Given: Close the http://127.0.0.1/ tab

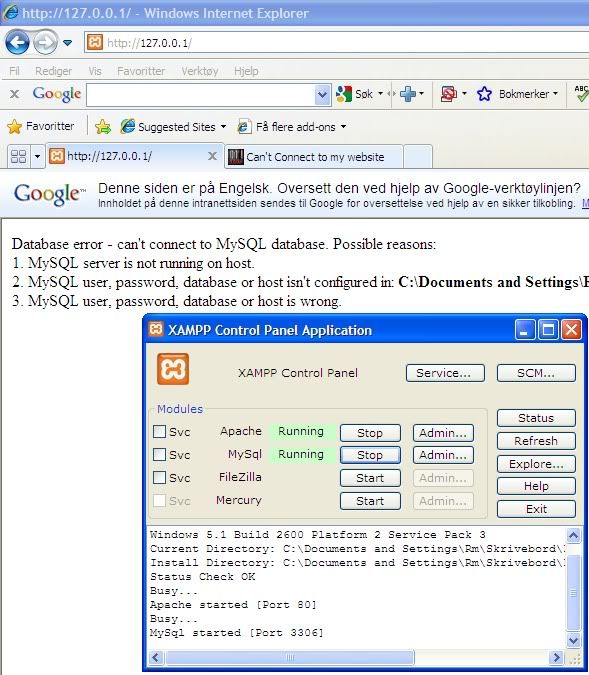Looking at the screenshot, I should (x=212, y=156).
